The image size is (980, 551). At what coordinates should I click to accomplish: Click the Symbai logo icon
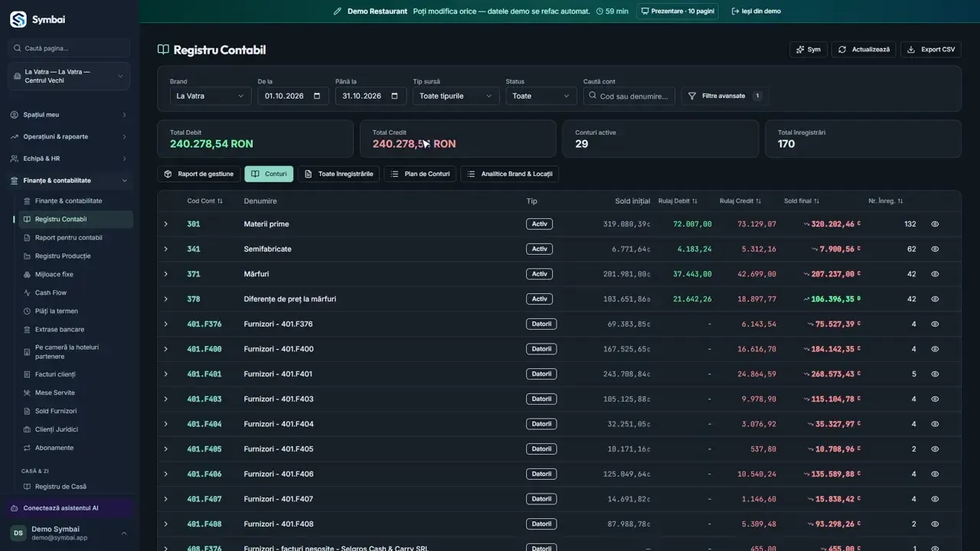[18, 19]
